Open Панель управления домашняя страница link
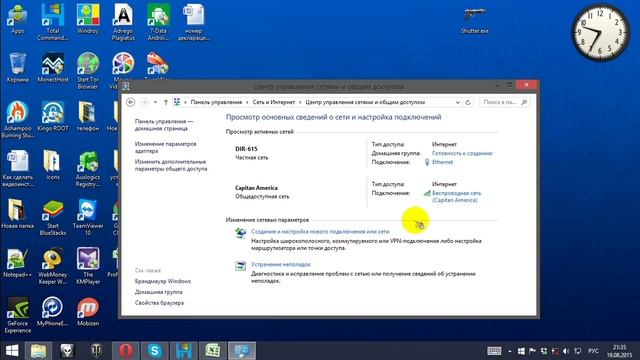 pos(163,125)
